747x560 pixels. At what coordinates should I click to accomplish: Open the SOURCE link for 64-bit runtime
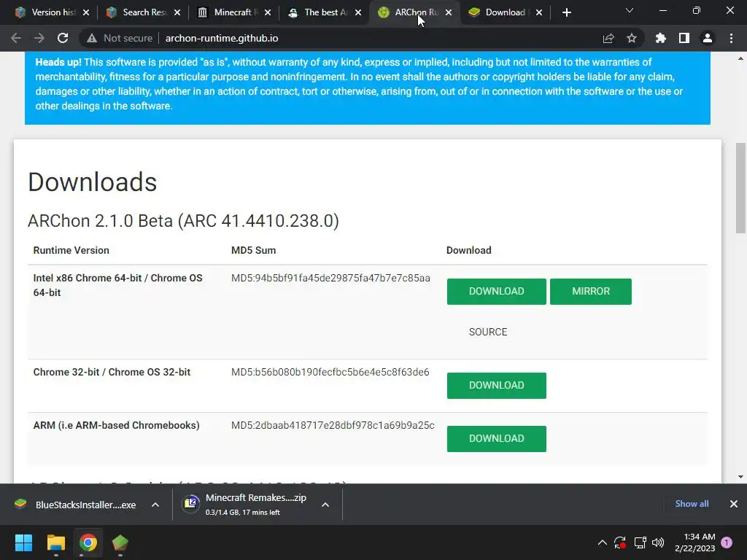coord(488,332)
